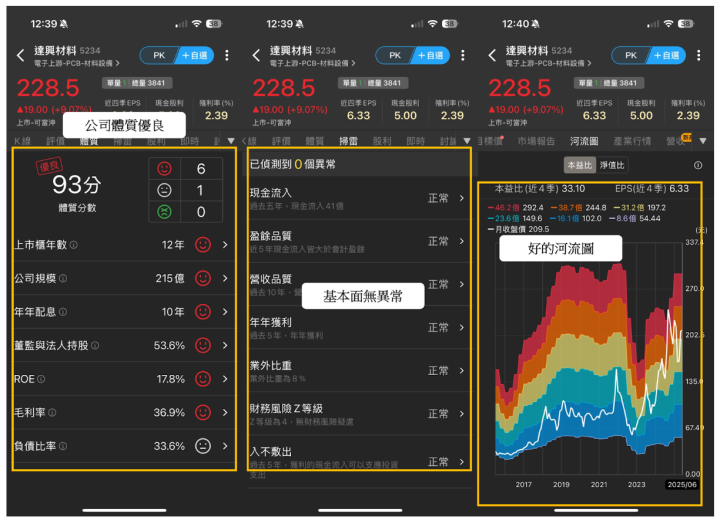Image resolution: width=720 pixels, height=527 pixels.
Task: Tap the 近四季EPS value 6.33 on the 掃雷 screen
Action: 358,116
